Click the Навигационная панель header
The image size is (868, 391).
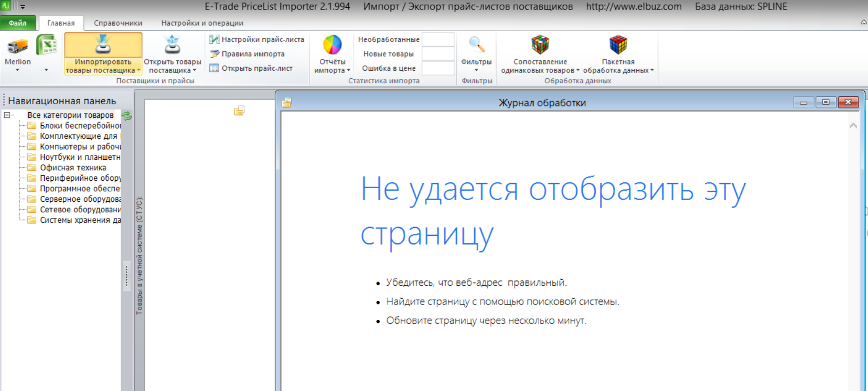(62, 101)
